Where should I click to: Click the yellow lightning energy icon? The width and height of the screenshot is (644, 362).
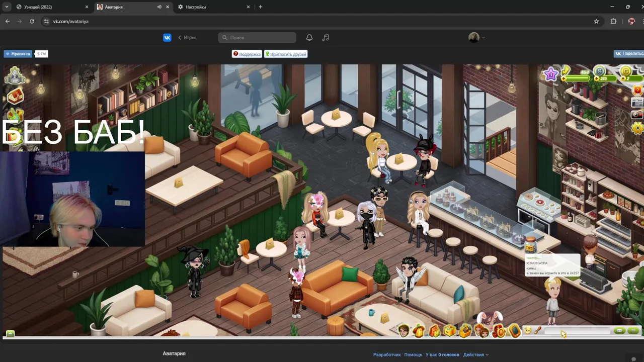click(x=566, y=71)
